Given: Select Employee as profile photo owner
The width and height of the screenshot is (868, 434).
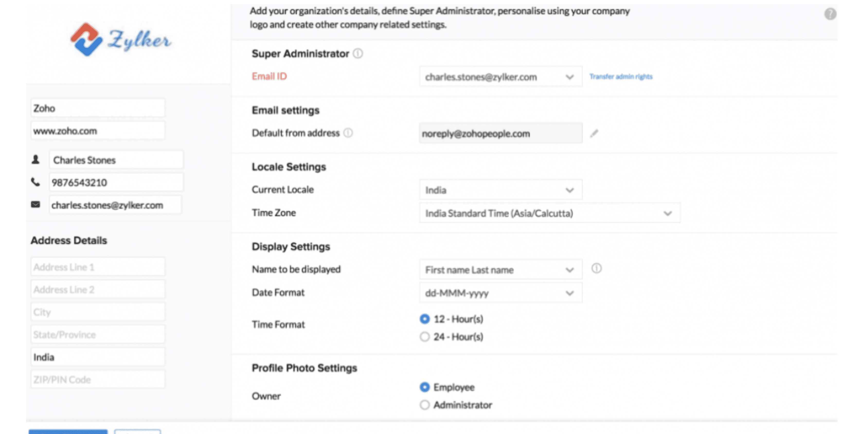Looking at the screenshot, I should 425,387.
